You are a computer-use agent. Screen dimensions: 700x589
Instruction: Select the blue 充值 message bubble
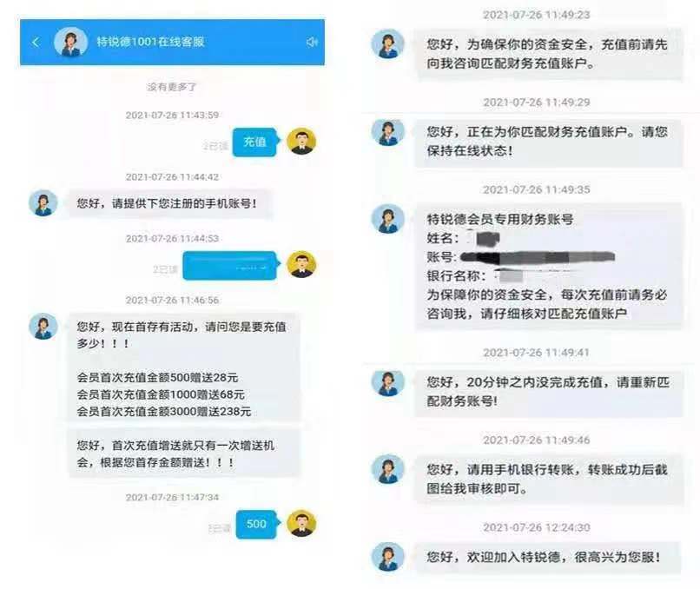tap(255, 142)
